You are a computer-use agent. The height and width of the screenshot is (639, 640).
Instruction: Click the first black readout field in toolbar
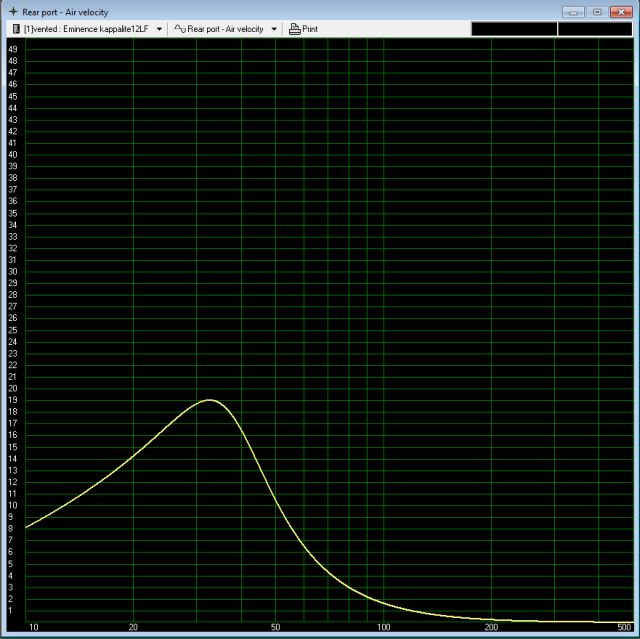pos(513,29)
